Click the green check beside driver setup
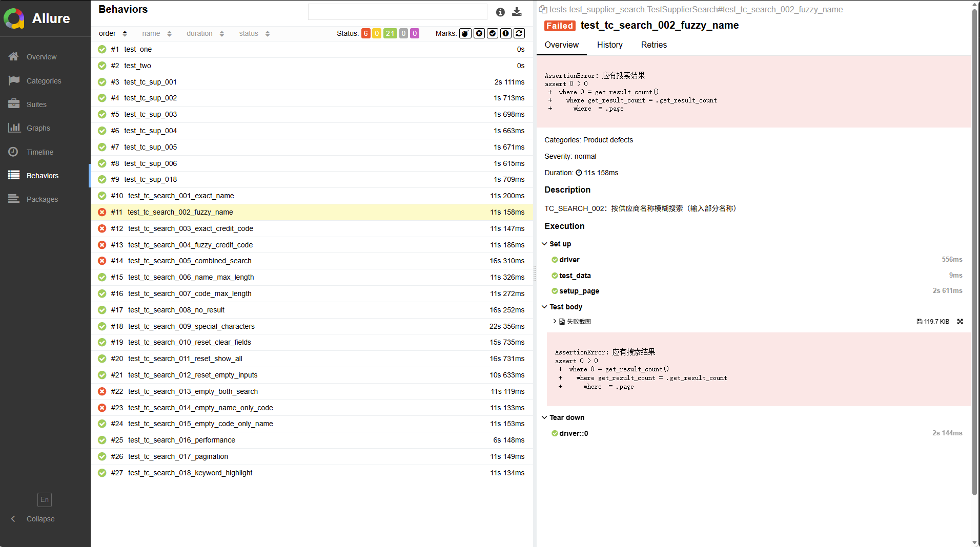Screen dimensions: 980x547 555,260
